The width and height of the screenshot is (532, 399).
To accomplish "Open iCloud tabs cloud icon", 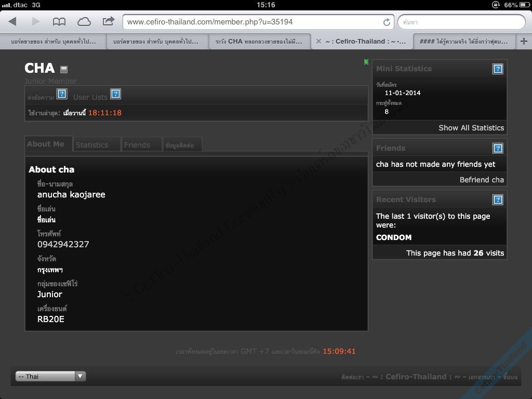I will (x=84, y=22).
